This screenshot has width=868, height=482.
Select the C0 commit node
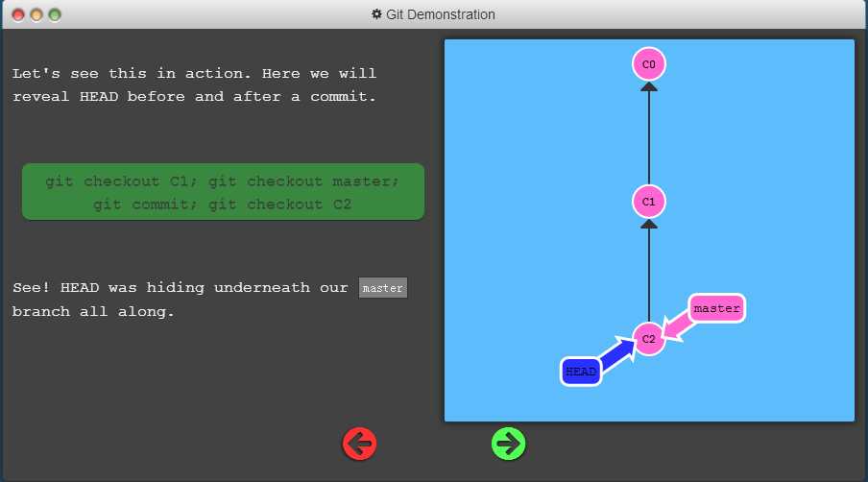click(x=649, y=64)
